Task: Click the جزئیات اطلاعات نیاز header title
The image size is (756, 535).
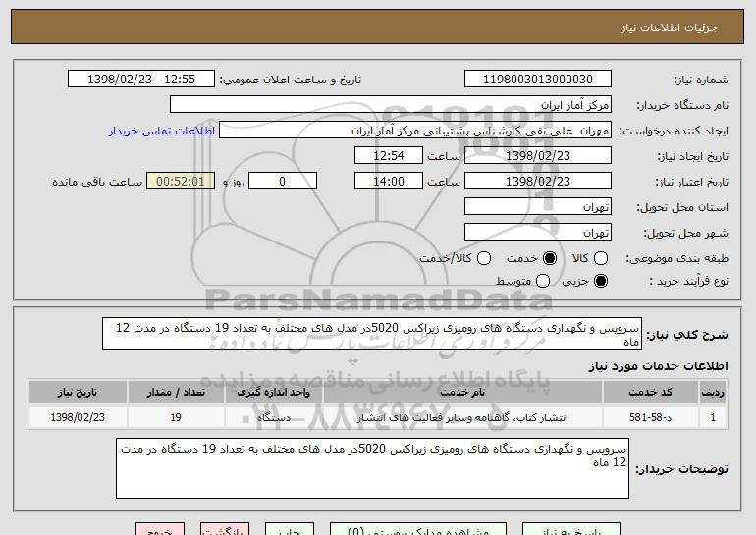Action: pos(670,27)
